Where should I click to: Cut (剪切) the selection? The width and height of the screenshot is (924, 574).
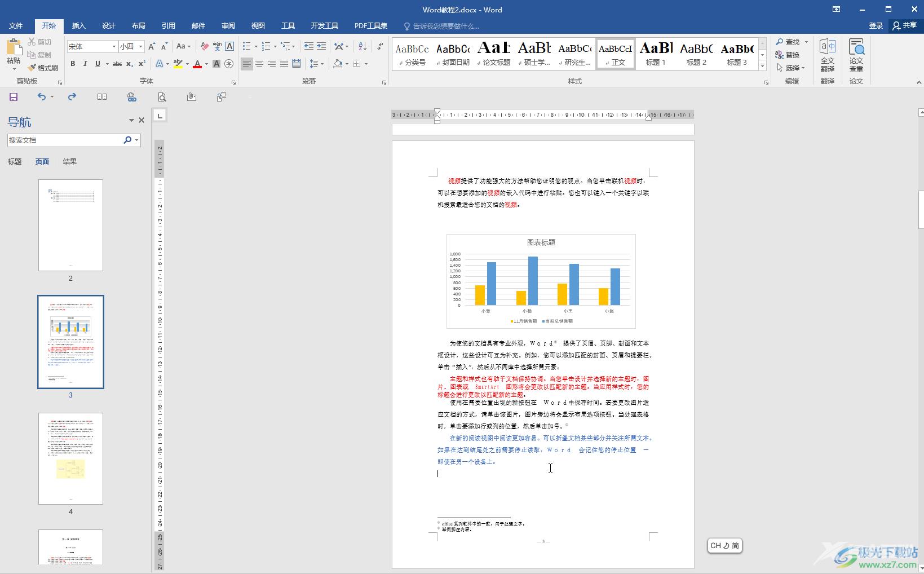point(39,42)
